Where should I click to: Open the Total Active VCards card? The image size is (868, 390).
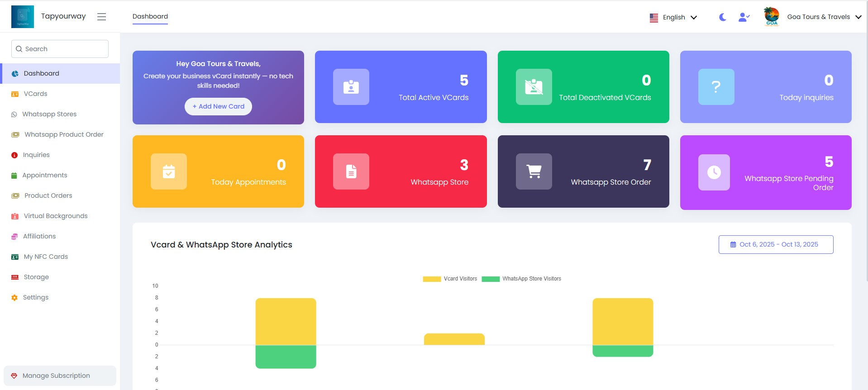[x=401, y=87]
